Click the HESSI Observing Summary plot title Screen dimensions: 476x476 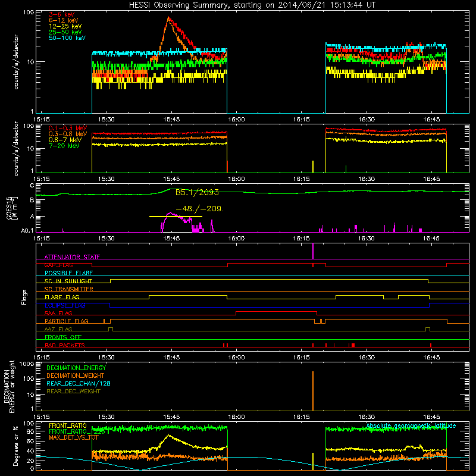click(x=252, y=5)
